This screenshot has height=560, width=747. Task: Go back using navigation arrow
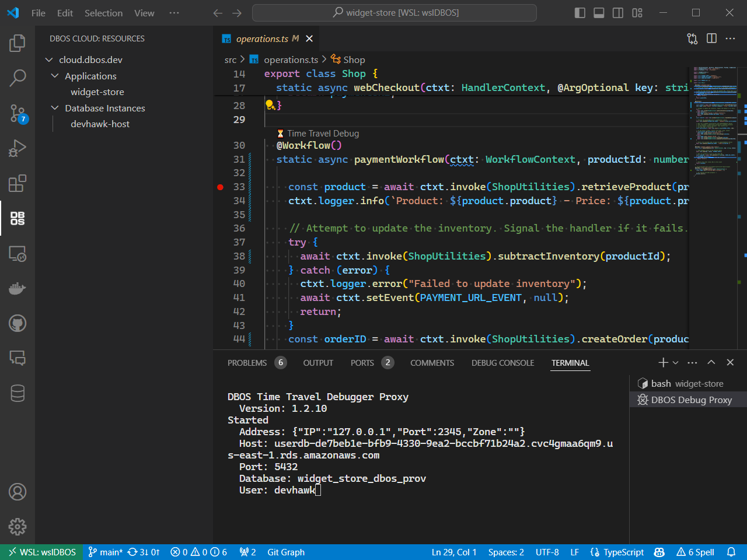coord(218,13)
